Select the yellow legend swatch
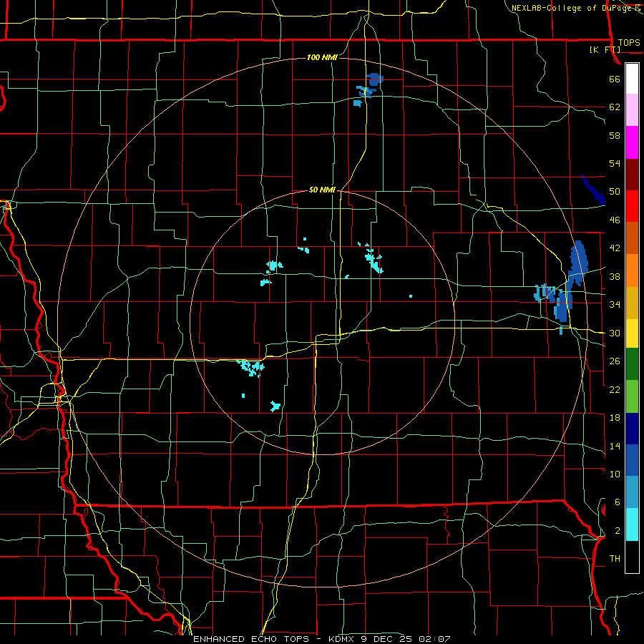 [x=632, y=333]
